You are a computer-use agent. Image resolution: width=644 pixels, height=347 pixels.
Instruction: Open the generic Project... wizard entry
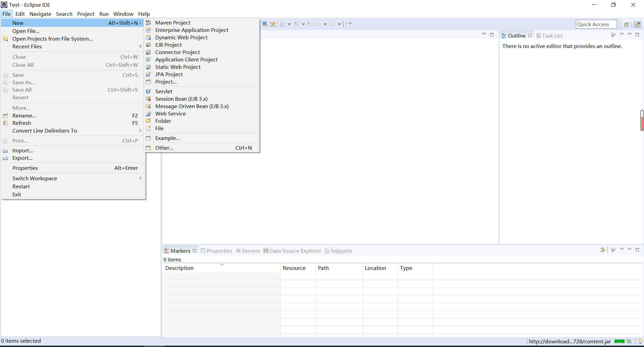click(202, 82)
